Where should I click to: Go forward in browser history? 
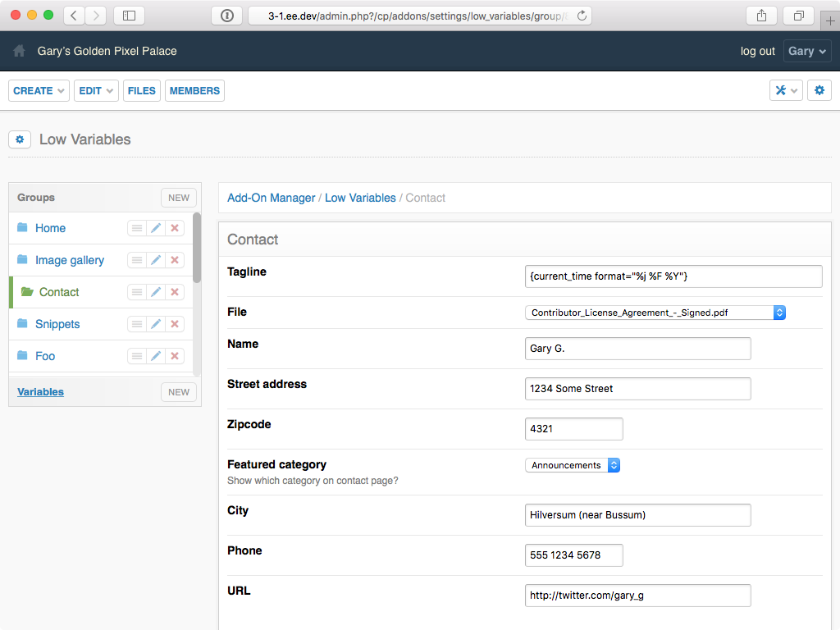tap(96, 16)
